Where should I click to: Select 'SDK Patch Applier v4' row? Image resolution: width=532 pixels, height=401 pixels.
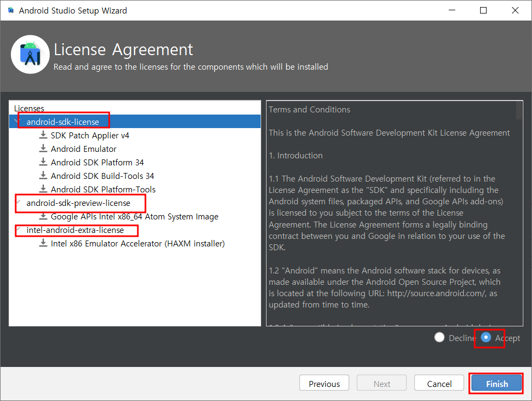pos(135,135)
